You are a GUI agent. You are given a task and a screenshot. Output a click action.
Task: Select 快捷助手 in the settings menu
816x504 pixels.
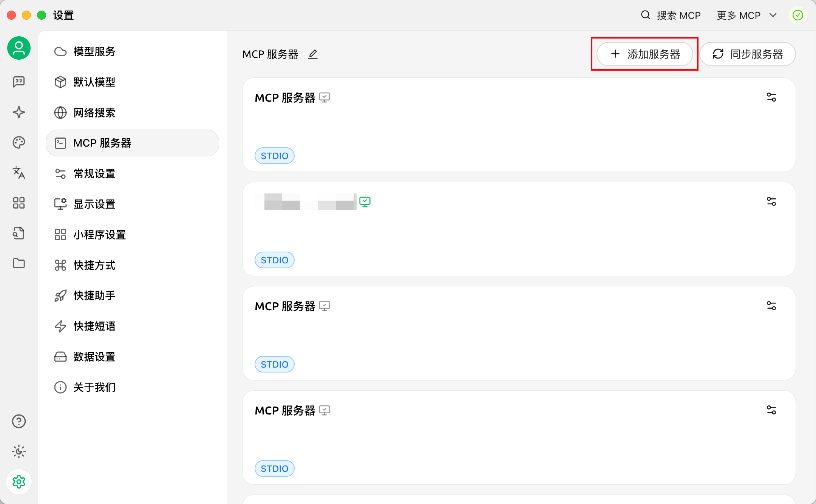point(94,295)
